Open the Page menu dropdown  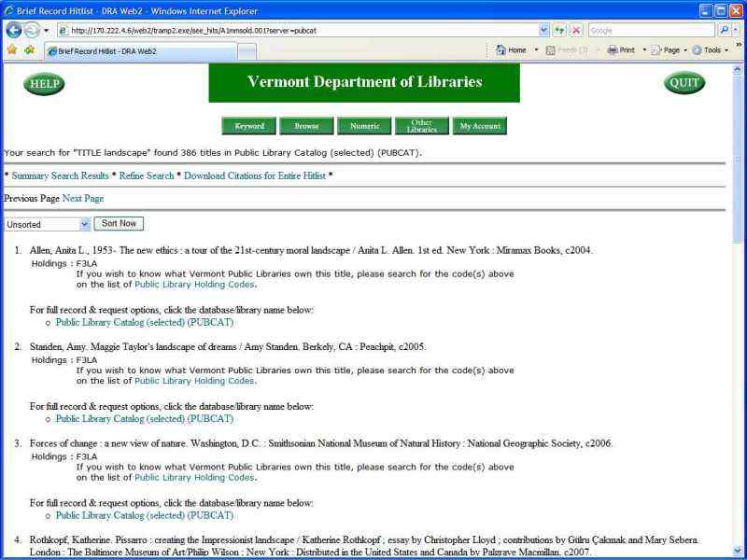click(x=669, y=50)
